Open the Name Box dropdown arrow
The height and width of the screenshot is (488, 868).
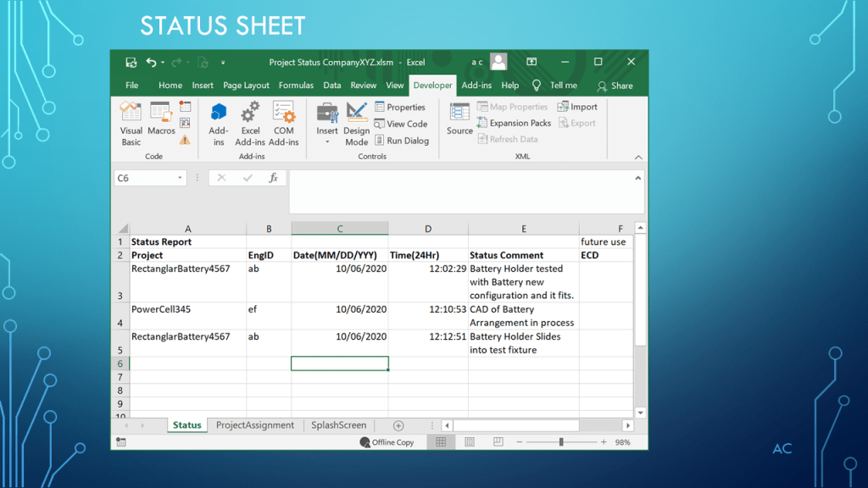180,178
